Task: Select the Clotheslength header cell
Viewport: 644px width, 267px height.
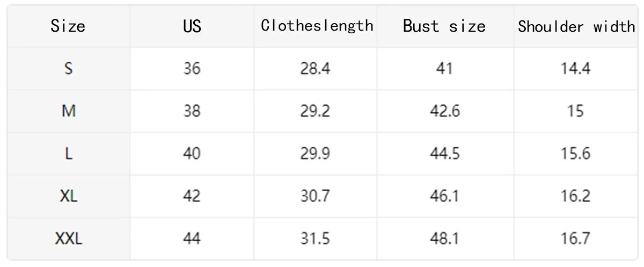Action: point(316,26)
